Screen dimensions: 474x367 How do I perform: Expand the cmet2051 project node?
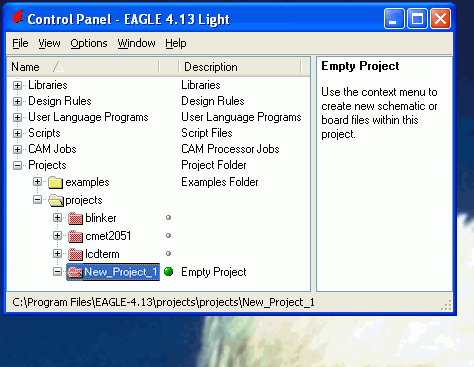coord(57,236)
